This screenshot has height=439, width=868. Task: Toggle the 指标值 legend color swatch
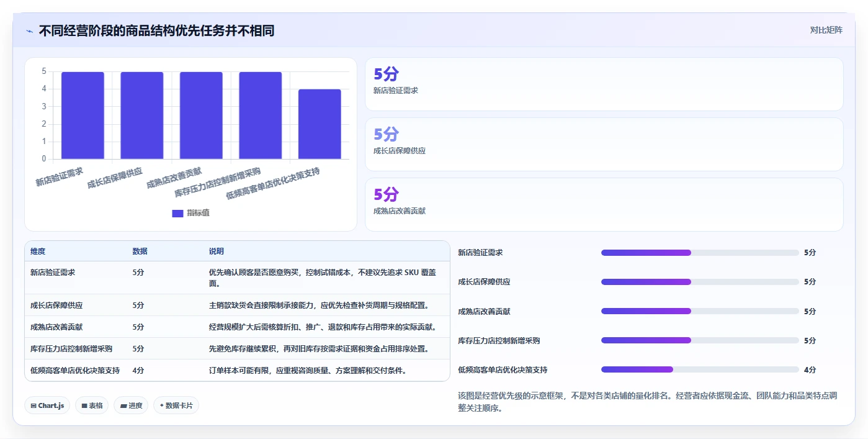[177, 213]
